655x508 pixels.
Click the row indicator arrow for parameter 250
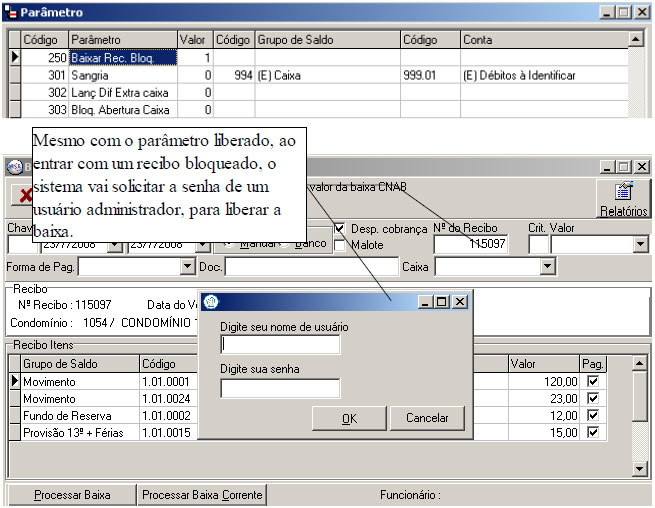coord(14,58)
